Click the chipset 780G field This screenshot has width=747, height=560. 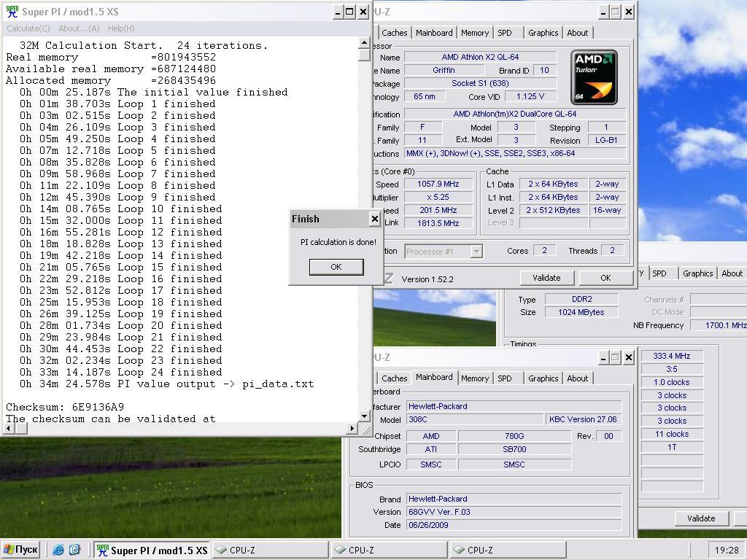514,436
